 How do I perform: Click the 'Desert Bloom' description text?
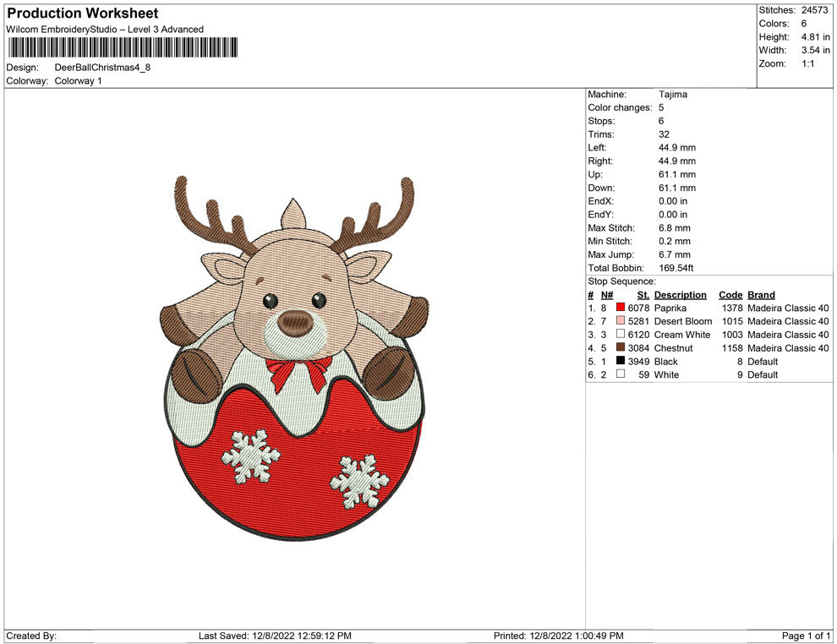(683, 321)
